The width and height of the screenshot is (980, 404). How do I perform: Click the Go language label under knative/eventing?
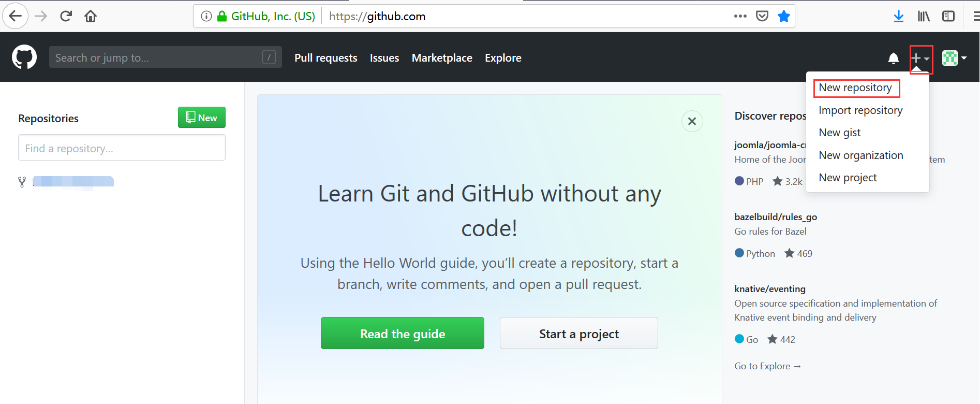click(752, 339)
